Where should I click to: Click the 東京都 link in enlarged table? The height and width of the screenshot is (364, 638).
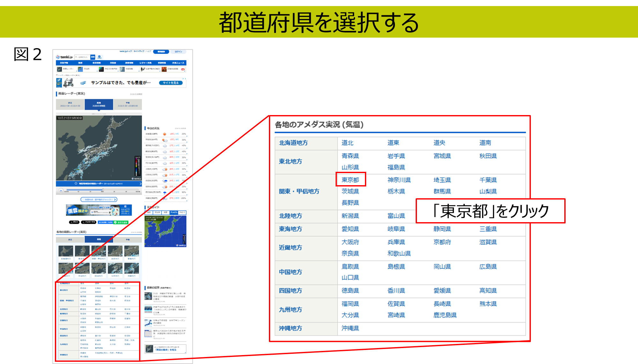[350, 180]
